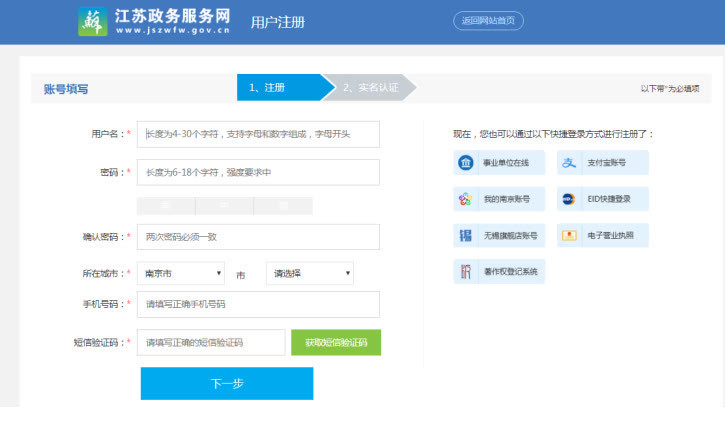The width and height of the screenshot is (725, 431).
Task: Select the 2、实名认证 step tab
Action: tap(370, 87)
